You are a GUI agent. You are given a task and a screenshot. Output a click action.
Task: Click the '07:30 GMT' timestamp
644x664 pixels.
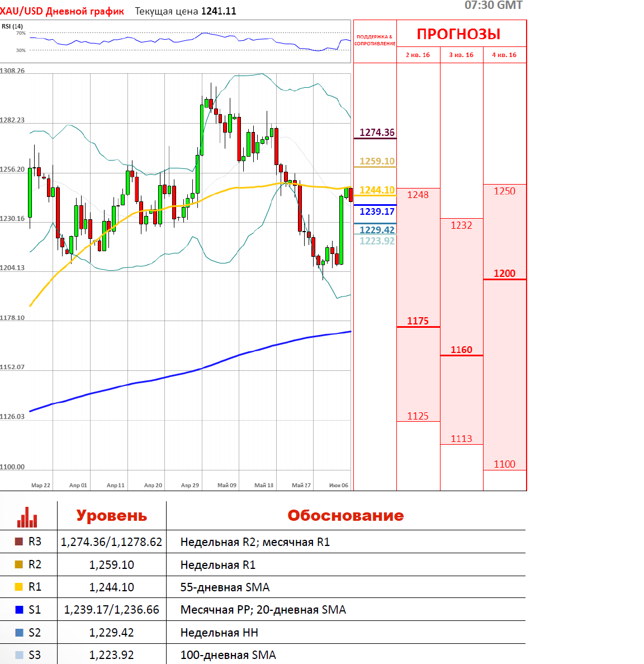point(494,5)
